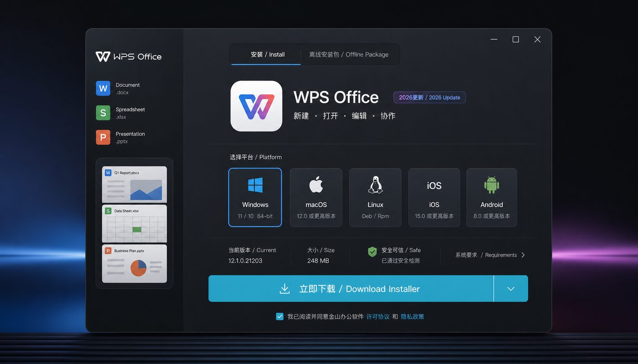This screenshot has height=364, width=638.
Task: Expand 系统要求 / Requirements chevron
Action: pos(523,255)
